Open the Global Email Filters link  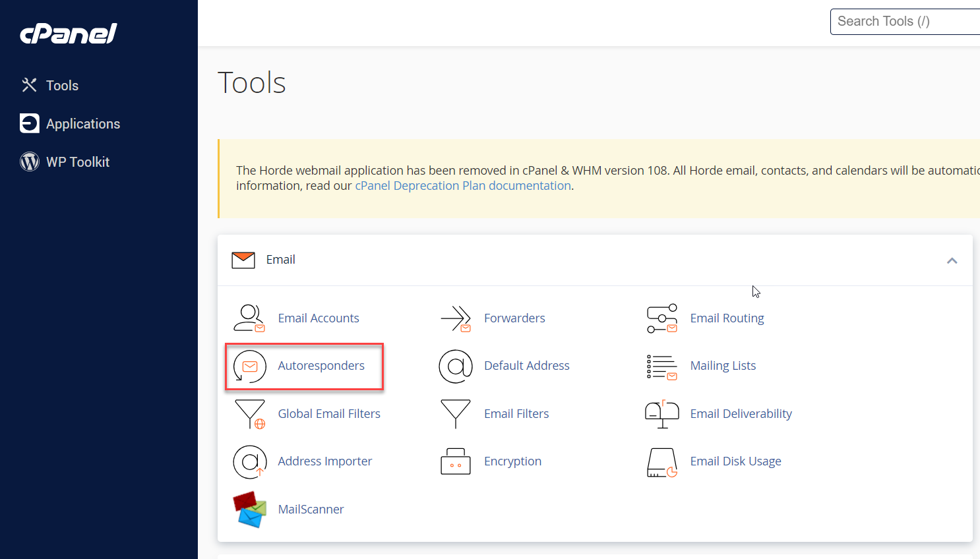pos(329,414)
